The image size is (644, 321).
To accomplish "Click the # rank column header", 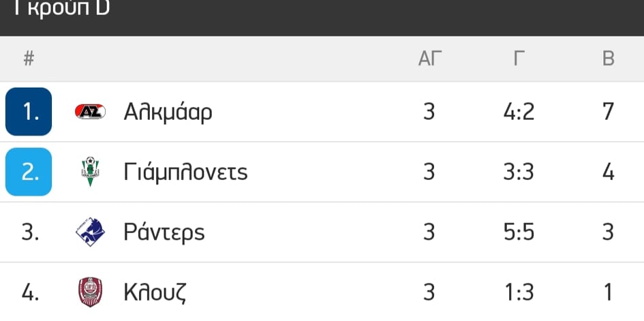I will pyautogui.click(x=29, y=59).
